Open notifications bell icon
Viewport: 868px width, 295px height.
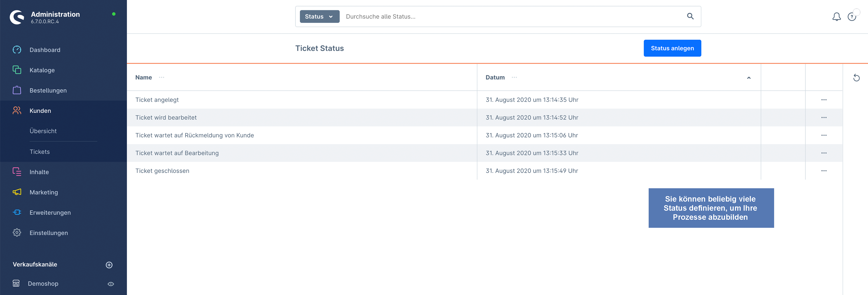[836, 16]
